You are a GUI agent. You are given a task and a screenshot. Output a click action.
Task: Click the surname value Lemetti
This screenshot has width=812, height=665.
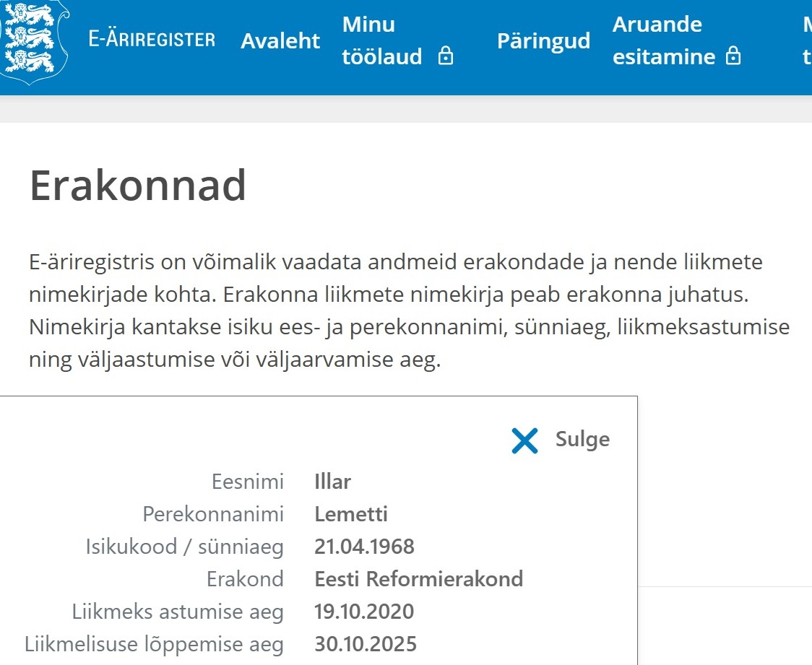click(x=351, y=514)
